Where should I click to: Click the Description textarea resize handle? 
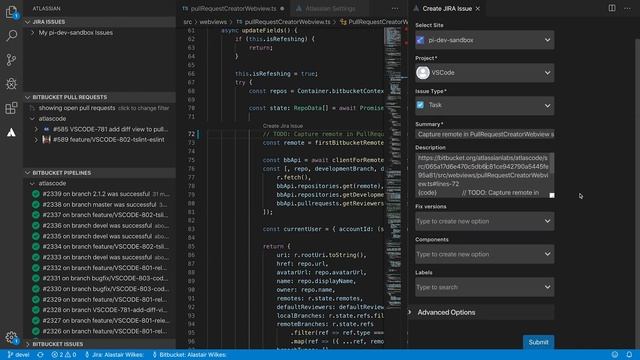click(552, 195)
